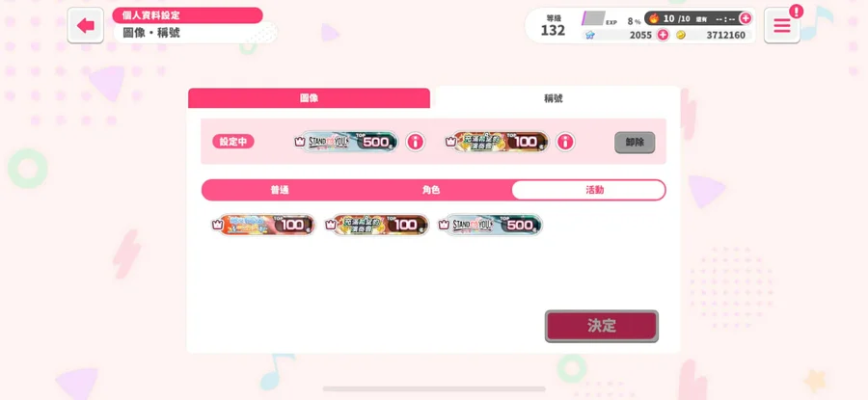Choose the 普通 title category

280,190
